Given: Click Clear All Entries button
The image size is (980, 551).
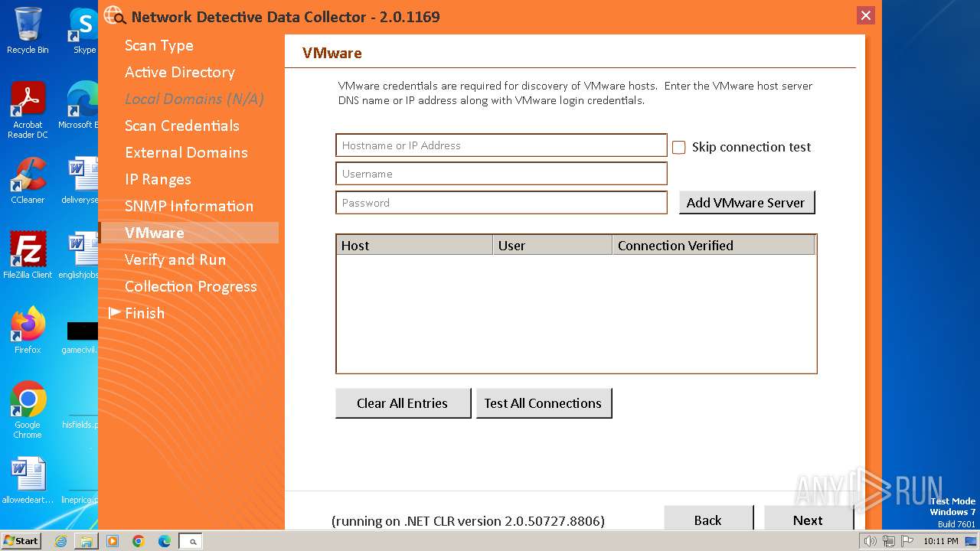Looking at the screenshot, I should click(403, 403).
